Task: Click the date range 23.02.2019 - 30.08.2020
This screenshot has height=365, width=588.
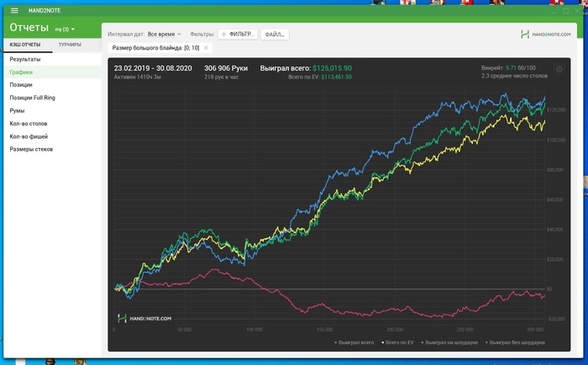Action: click(x=153, y=68)
